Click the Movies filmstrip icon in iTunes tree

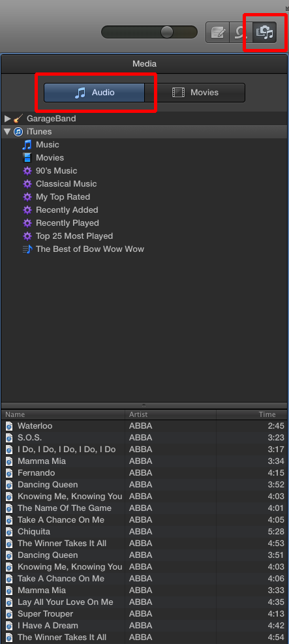(27, 158)
